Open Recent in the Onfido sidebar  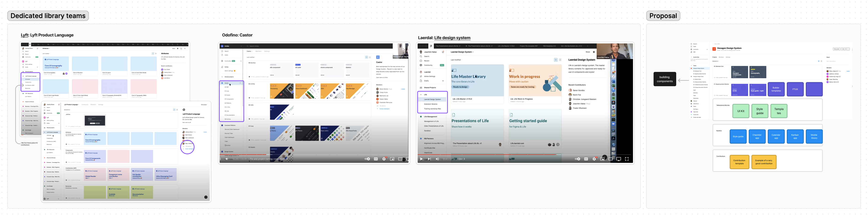(x=227, y=51)
